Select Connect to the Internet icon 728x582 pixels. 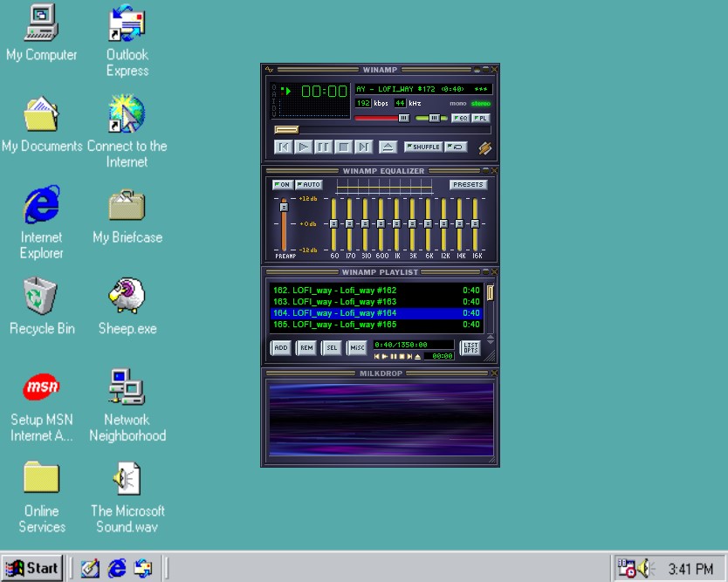click(127, 132)
